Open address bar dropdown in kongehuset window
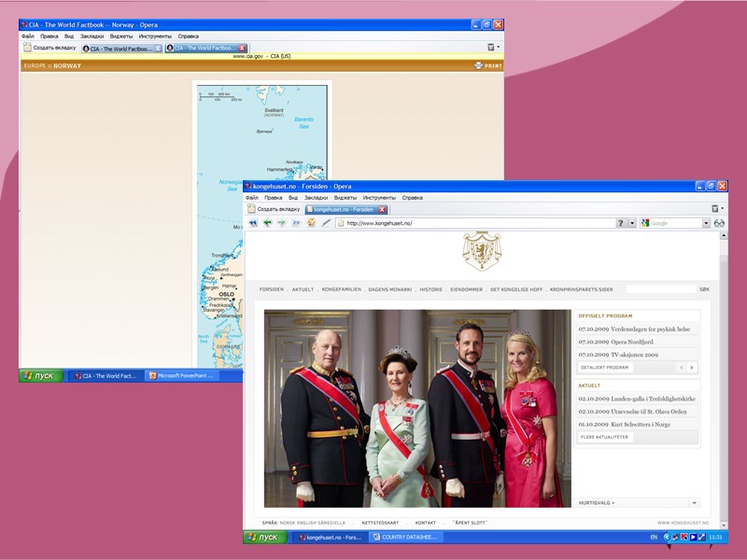The image size is (747, 560). (632, 223)
